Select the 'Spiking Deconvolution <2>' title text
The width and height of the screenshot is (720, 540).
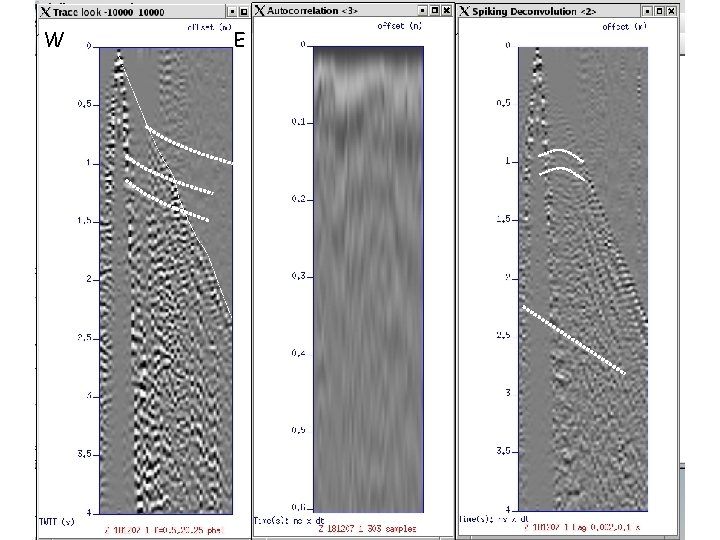click(534, 11)
